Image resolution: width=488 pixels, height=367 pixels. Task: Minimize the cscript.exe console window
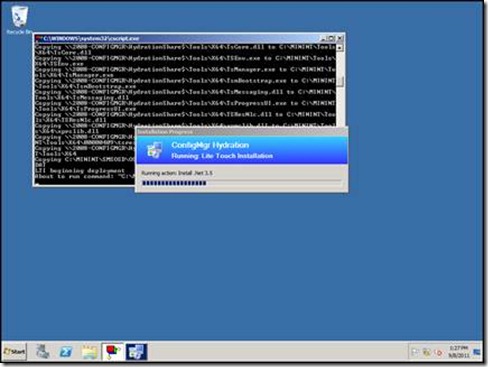pyautogui.click(x=323, y=39)
